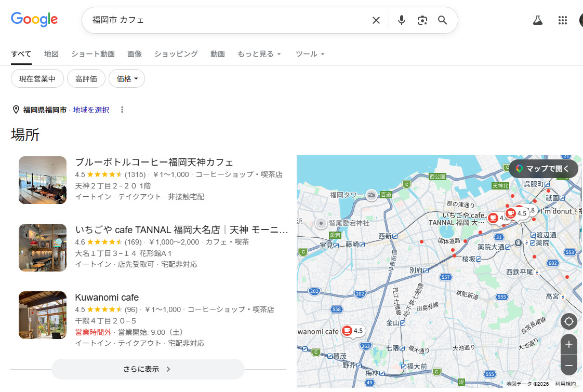Click the address 大名１丁目３−１４ 花形館A１
Screen dimensions: 583x392
point(124,253)
